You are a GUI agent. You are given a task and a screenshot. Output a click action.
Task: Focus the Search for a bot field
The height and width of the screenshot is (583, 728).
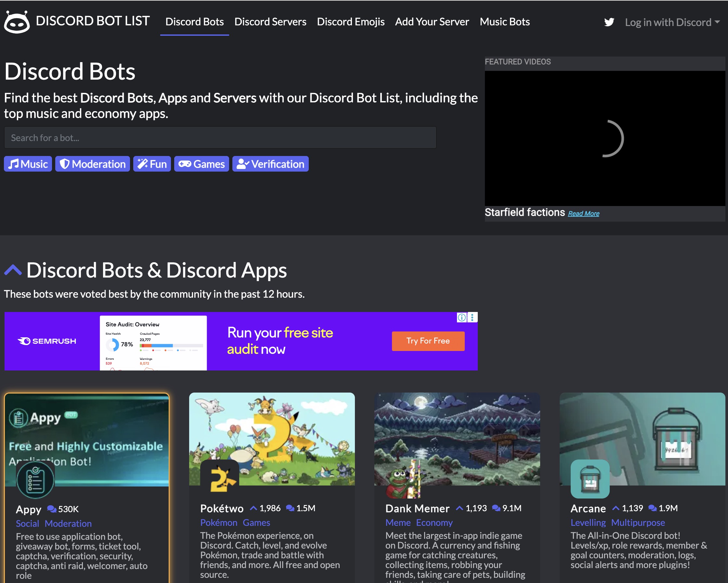220,138
